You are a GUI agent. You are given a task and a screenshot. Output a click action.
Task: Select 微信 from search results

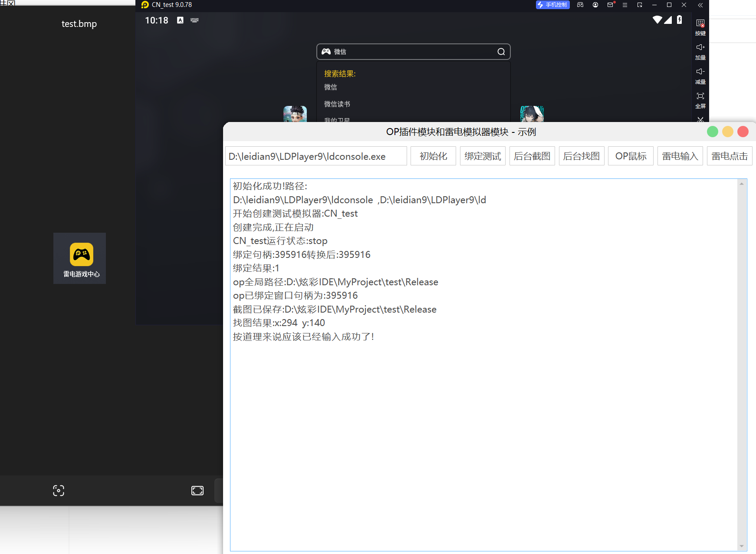(331, 87)
